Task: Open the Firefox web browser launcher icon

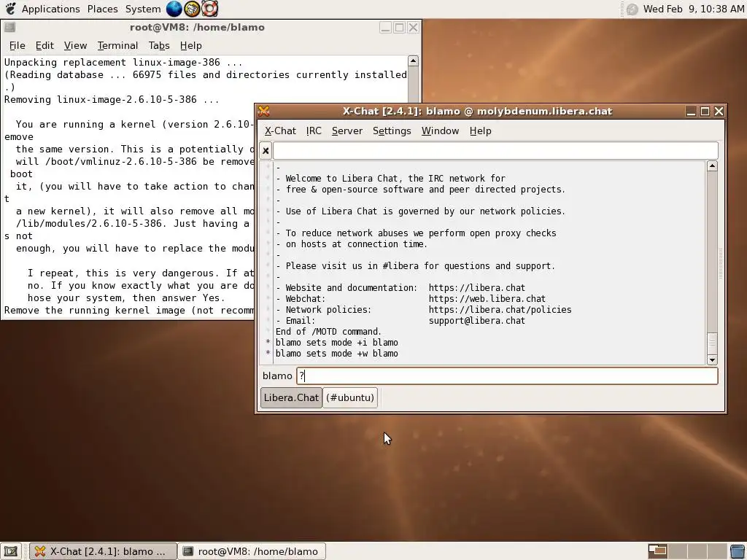Action: point(174,9)
